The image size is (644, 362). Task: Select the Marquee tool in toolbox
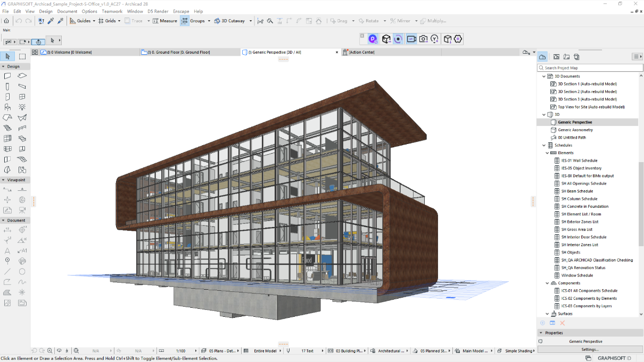tap(22, 56)
